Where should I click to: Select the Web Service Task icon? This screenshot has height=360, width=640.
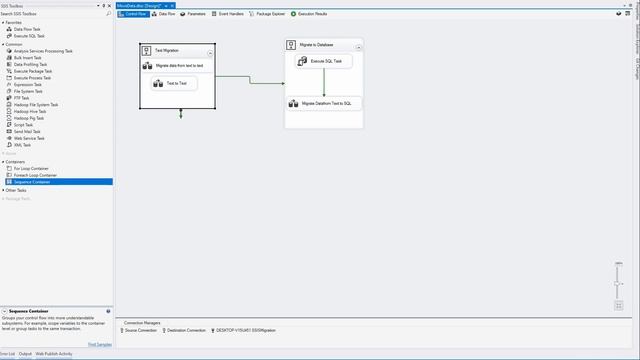[9, 138]
